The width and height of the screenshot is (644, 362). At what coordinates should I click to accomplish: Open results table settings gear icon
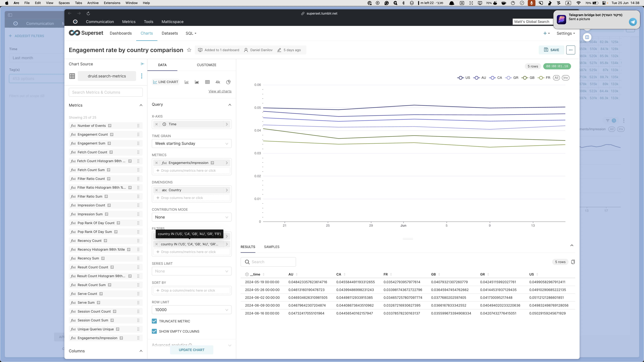247,274
